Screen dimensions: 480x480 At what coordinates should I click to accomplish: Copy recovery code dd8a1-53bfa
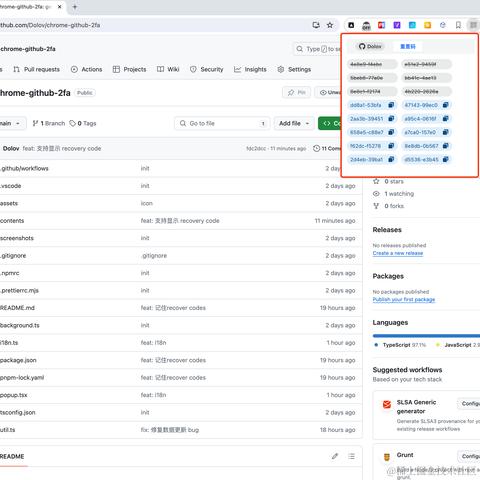point(391,105)
